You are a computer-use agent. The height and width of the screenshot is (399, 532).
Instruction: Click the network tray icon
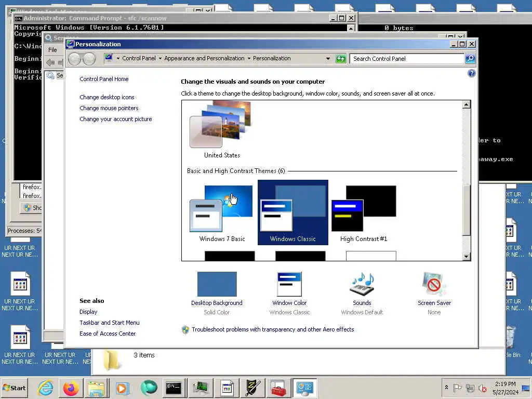pyautogui.click(x=470, y=388)
